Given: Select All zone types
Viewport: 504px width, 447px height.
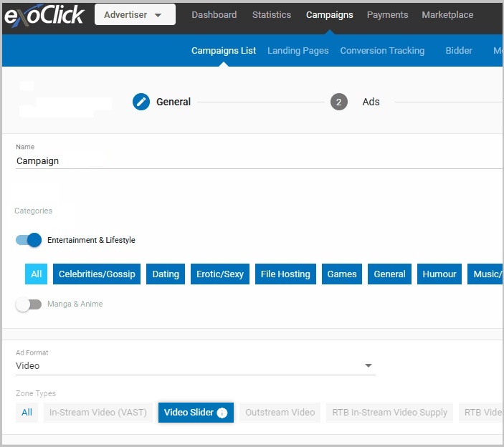Looking at the screenshot, I should [27, 413].
